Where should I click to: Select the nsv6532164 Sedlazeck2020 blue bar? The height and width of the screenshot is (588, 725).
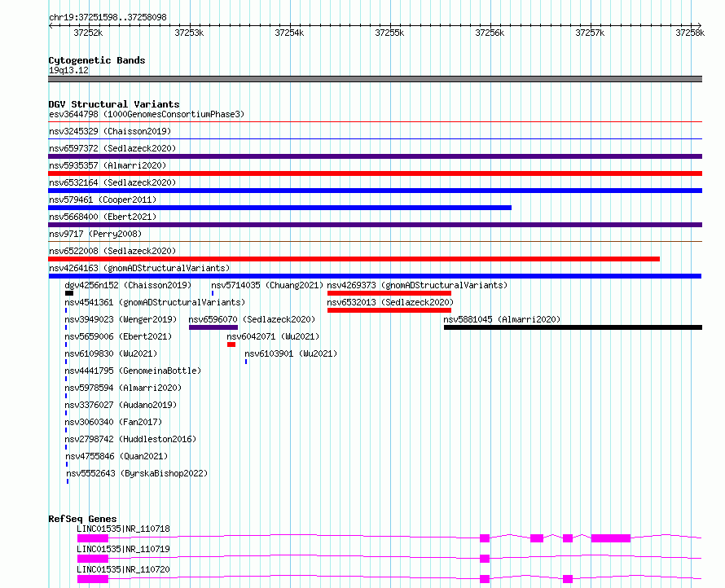pyautogui.click(x=375, y=191)
